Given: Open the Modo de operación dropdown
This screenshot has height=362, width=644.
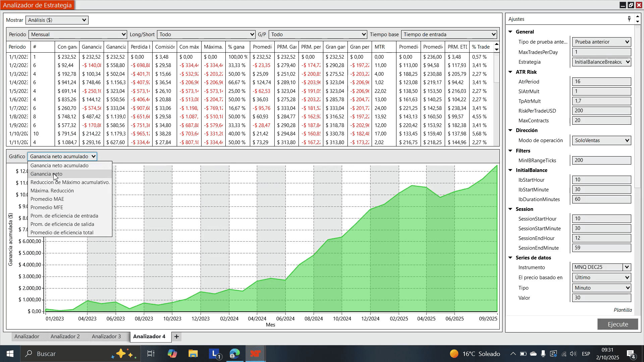Looking at the screenshot, I should point(601,140).
